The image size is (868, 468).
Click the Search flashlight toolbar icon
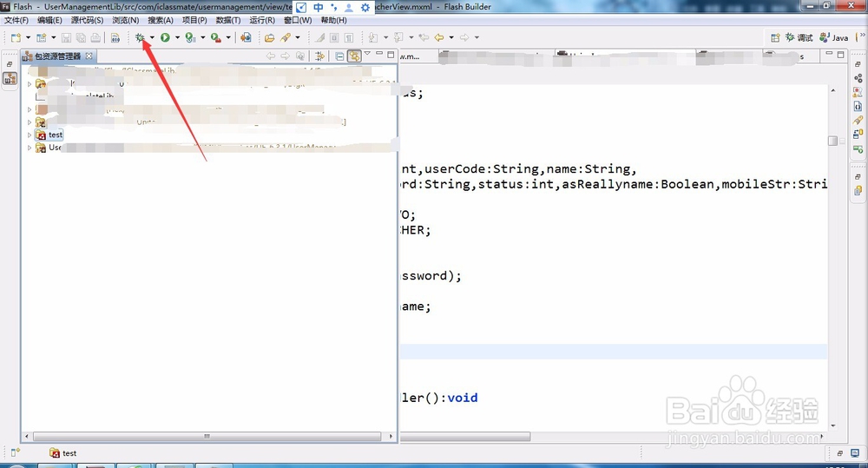pyautogui.click(x=286, y=37)
